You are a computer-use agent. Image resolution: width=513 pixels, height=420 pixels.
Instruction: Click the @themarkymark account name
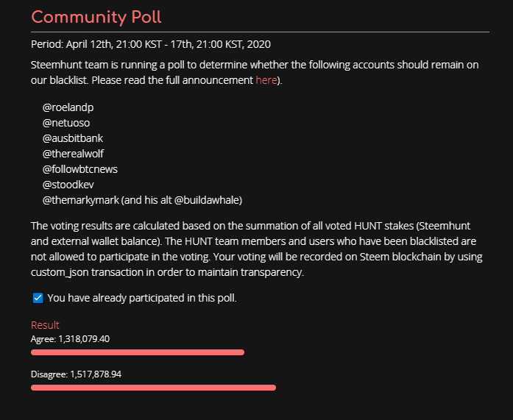point(80,200)
